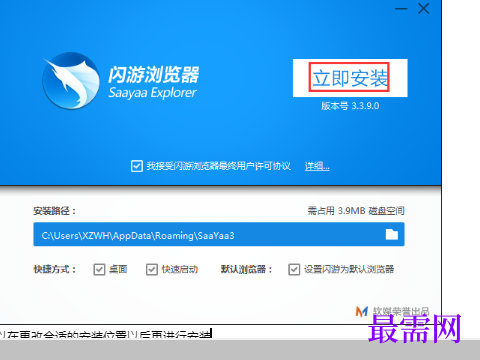Click the Saayaa Explorer swordfish logo
The image size is (480, 360).
pyautogui.click(x=71, y=81)
